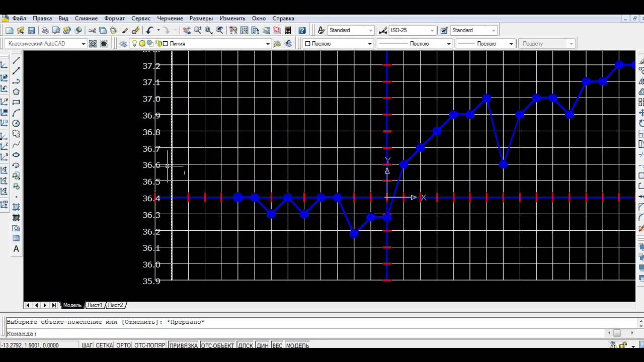Screen dimensions: 644x362
Task: Click the New drawing icon
Action: point(10,31)
